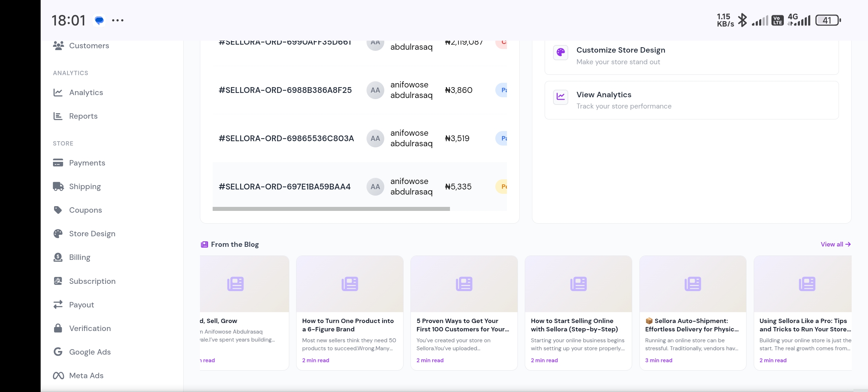Open Coupons via the tag icon

58,210
